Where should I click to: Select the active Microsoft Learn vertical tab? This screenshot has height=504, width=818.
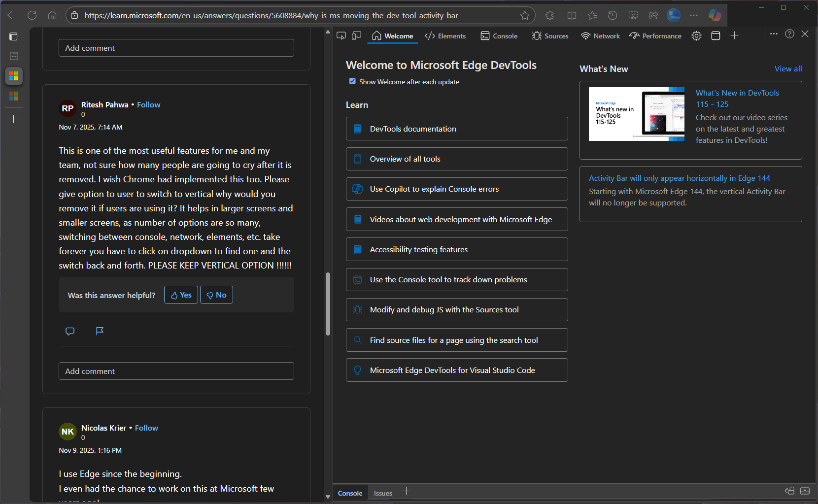tap(14, 76)
